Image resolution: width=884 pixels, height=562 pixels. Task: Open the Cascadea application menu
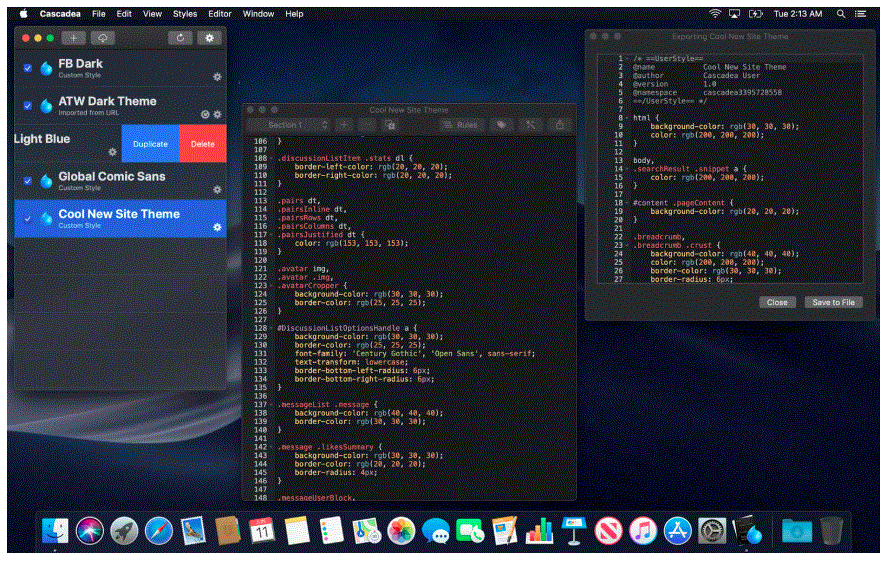[x=60, y=14]
